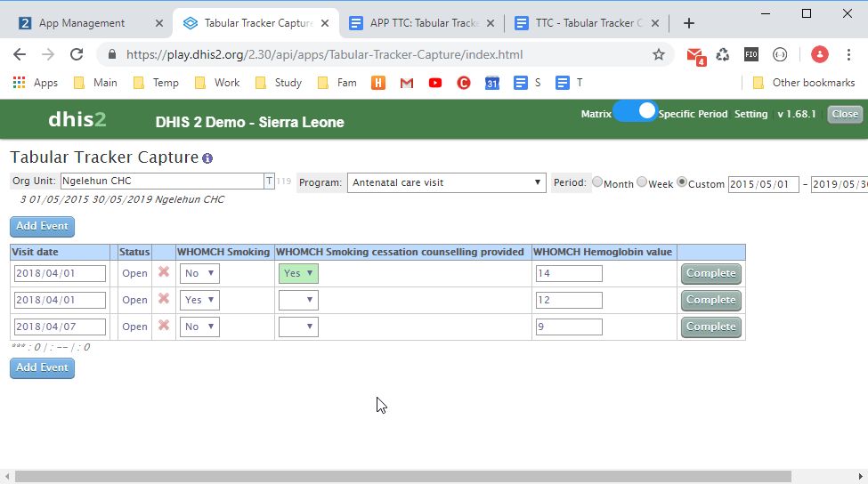
Task: Open the orange H bookmark
Action: tap(378, 83)
